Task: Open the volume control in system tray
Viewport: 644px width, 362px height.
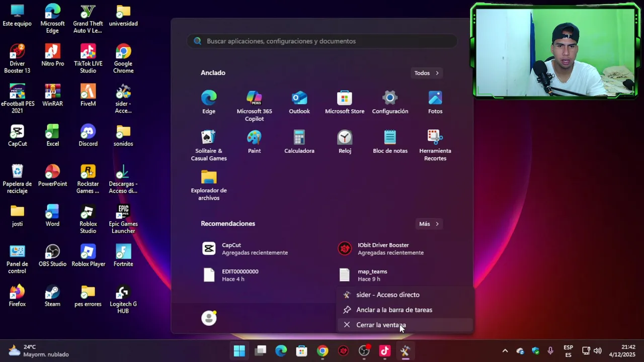Action: coord(598,351)
